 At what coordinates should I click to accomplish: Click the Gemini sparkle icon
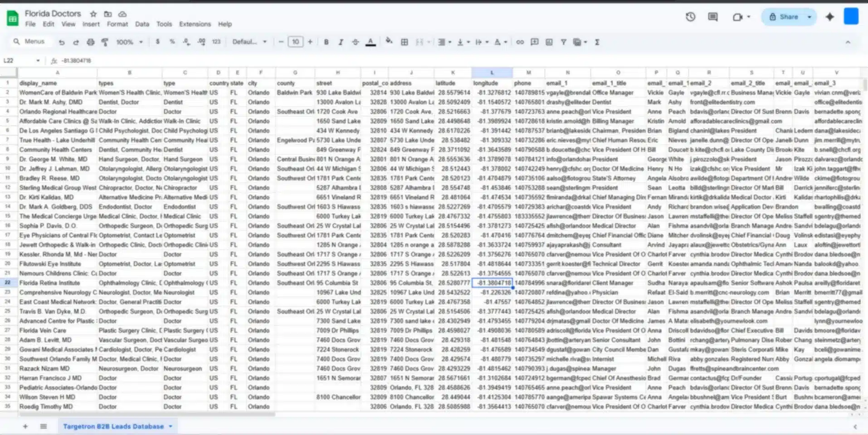click(x=829, y=17)
